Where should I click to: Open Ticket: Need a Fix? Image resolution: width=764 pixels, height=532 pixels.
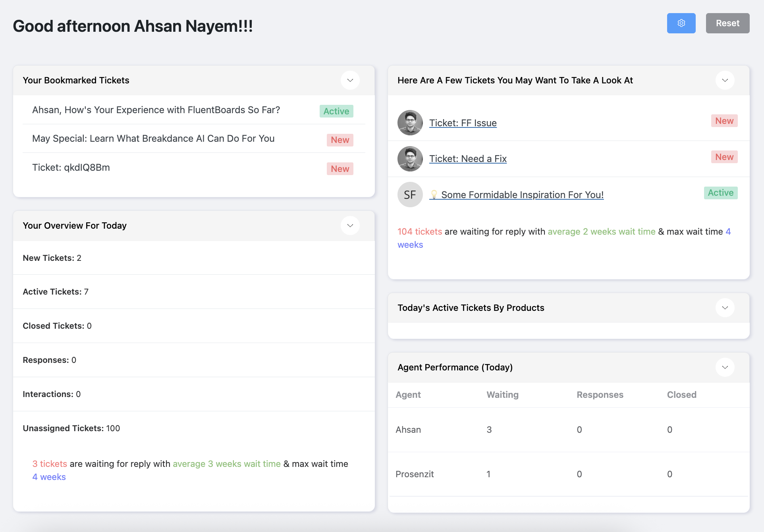pyautogui.click(x=467, y=158)
